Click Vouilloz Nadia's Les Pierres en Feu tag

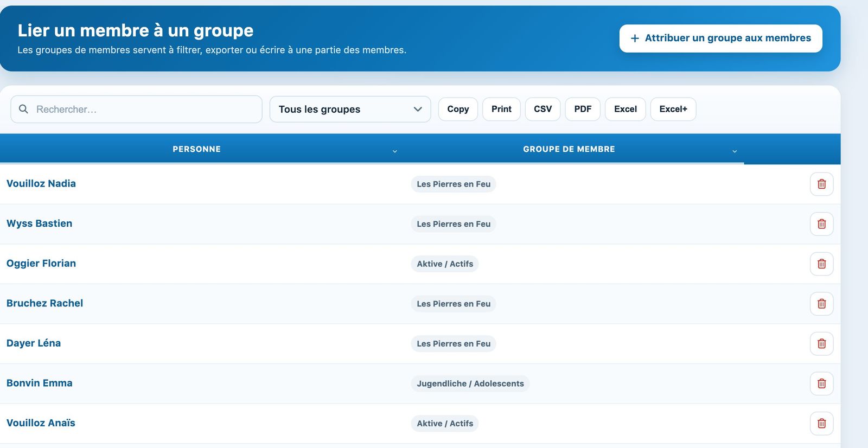point(454,184)
